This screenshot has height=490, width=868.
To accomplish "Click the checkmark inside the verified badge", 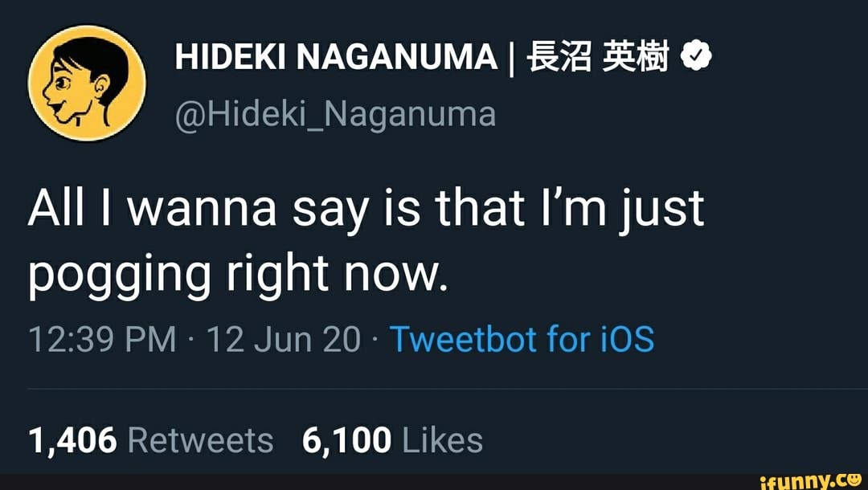I will coord(697,56).
